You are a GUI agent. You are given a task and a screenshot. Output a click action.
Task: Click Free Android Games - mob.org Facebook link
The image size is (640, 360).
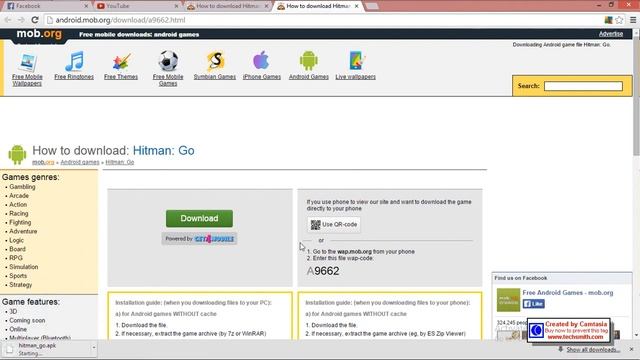(568, 293)
